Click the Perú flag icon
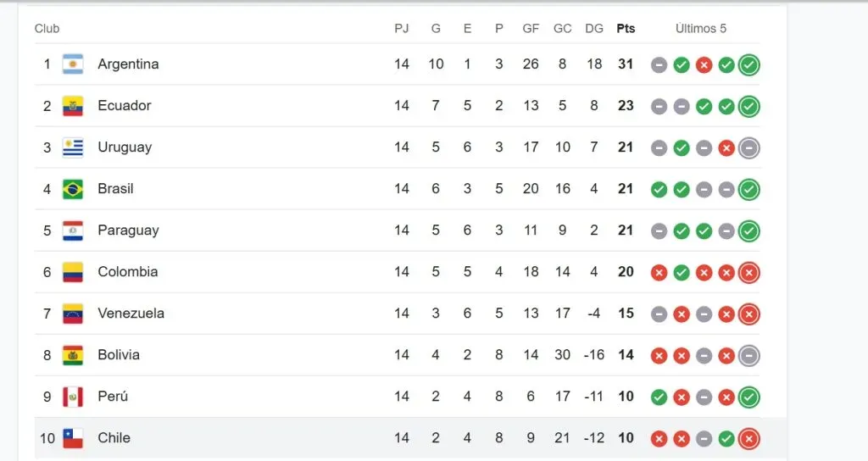Viewport: 868px width, 461px height. [x=73, y=397]
